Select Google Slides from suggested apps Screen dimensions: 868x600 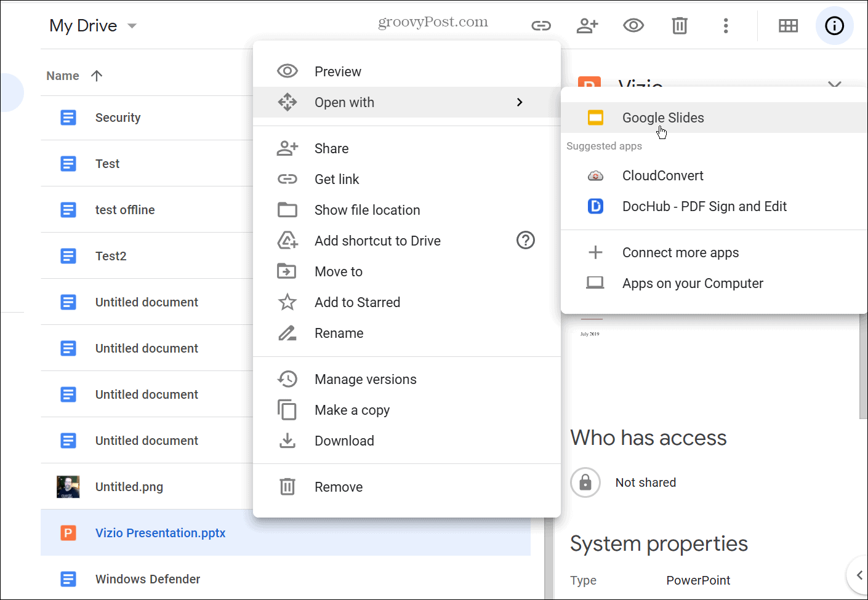tap(663, 118)
